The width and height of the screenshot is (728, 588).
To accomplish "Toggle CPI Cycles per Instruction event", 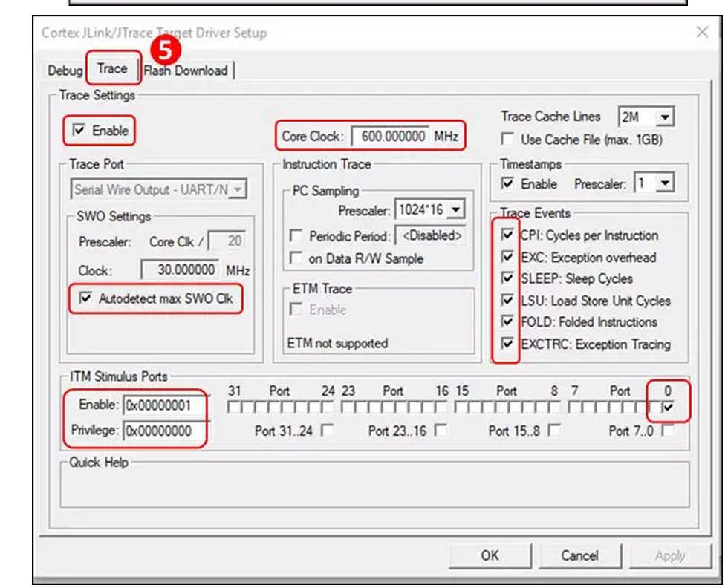I will coord(507,235).
